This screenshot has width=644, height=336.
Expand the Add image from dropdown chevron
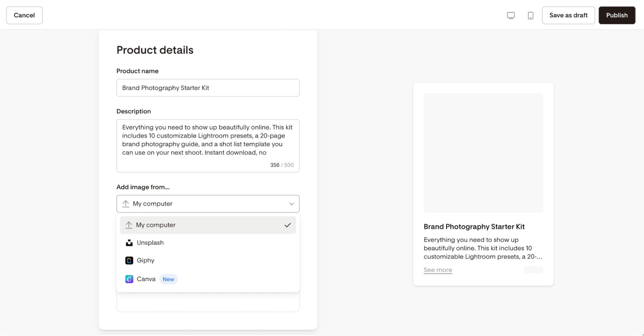[292, 204]
